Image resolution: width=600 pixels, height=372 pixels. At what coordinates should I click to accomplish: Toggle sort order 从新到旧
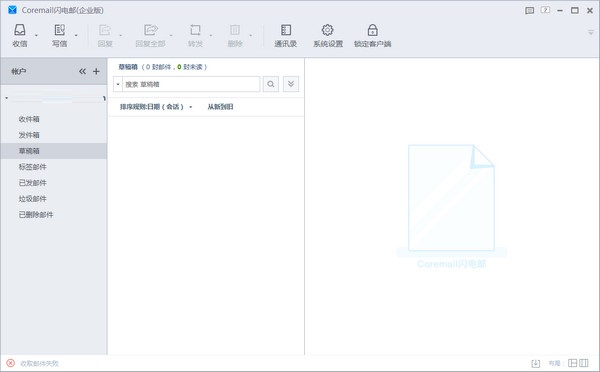(220, 107)
